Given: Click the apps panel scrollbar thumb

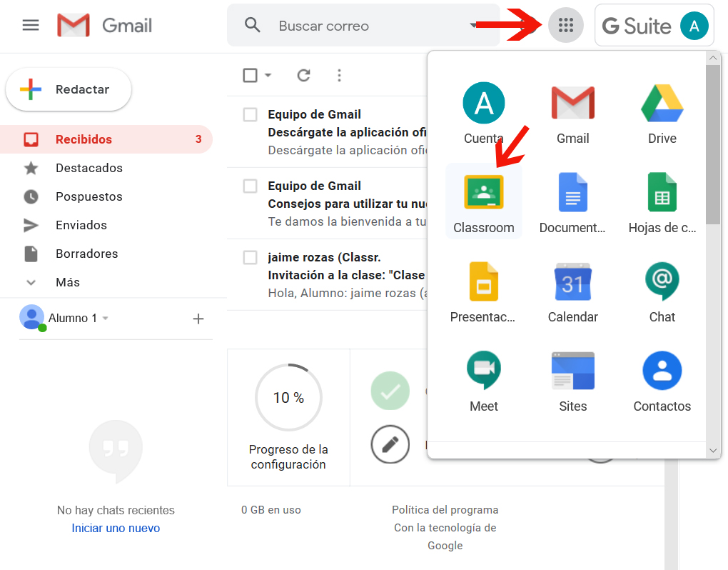Looking at the screenshot, I should (713, 145).
